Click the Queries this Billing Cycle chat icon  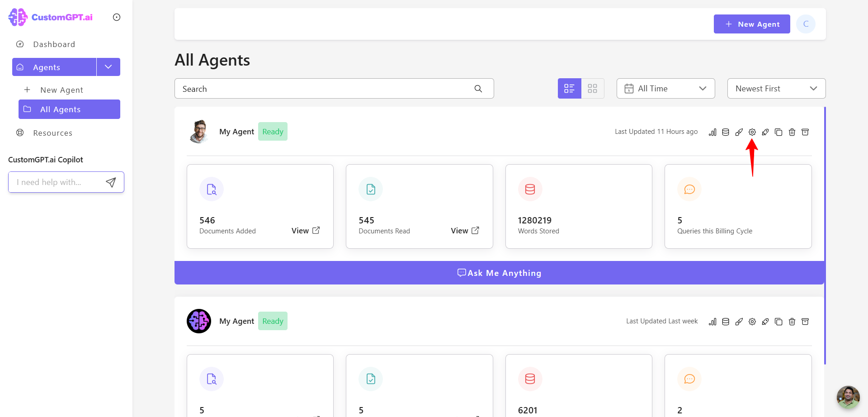pyautogui.click(x=689, y=189)
